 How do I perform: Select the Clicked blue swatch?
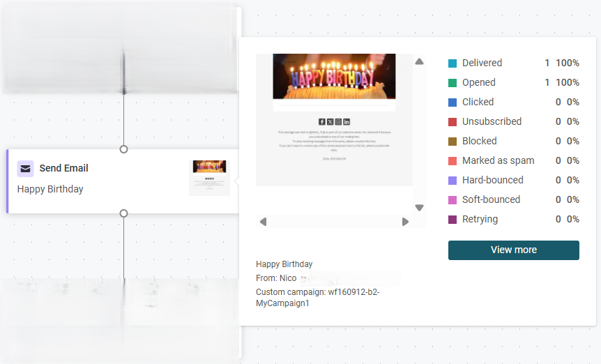[452, 103]
